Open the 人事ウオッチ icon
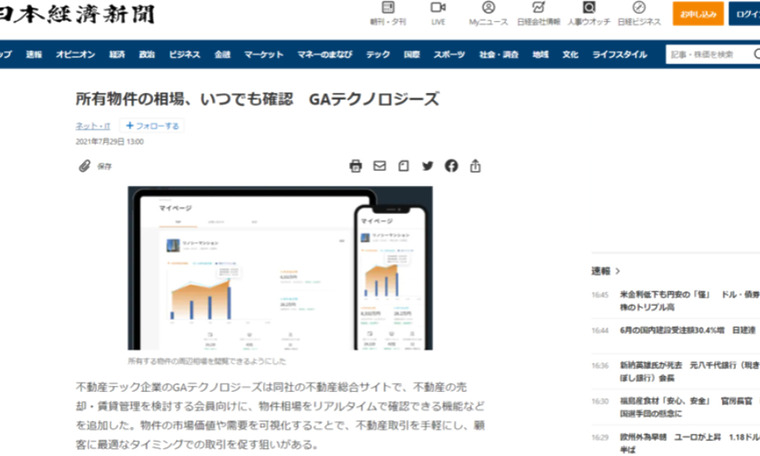Viewport: 760px width, 456px height. tap(589, 12)
